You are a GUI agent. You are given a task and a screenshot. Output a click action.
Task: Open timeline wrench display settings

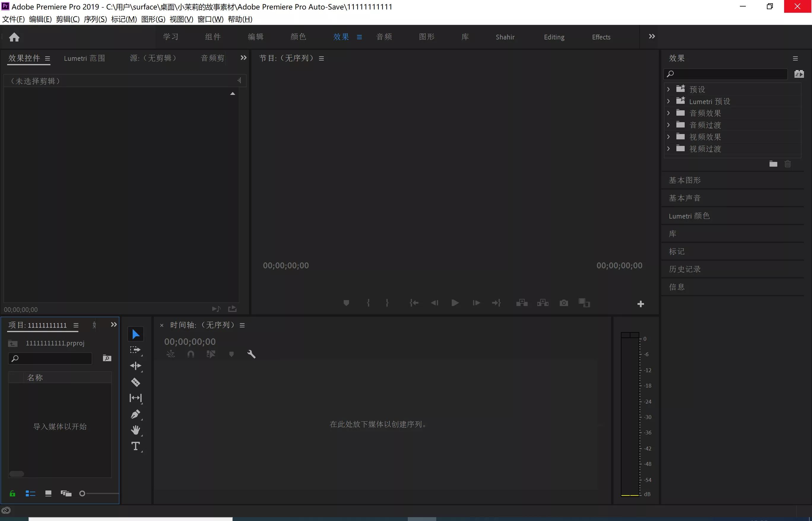click(x=251, y=354)
